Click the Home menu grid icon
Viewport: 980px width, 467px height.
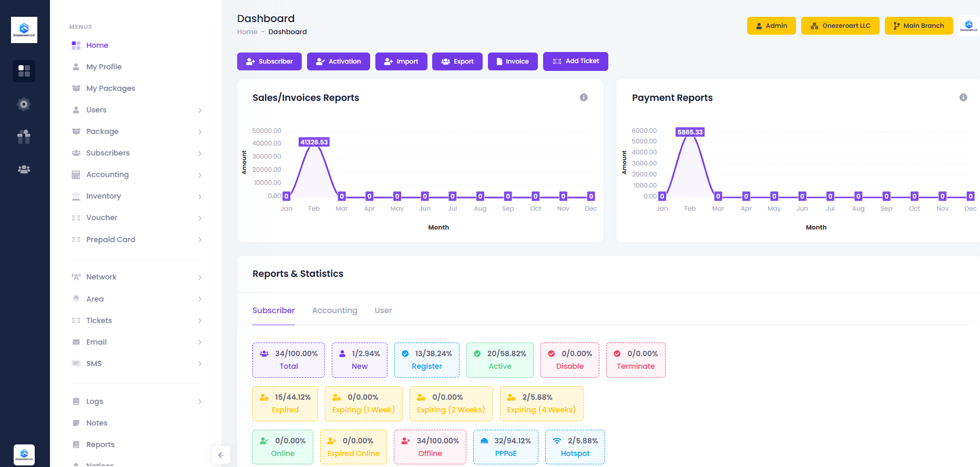pyautogui.click(x=76, y=45)
